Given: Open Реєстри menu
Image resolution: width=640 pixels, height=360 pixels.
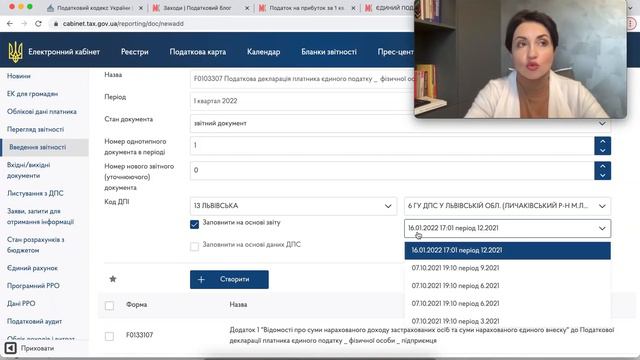Looking at the screenshot, I should pos(135,52).
